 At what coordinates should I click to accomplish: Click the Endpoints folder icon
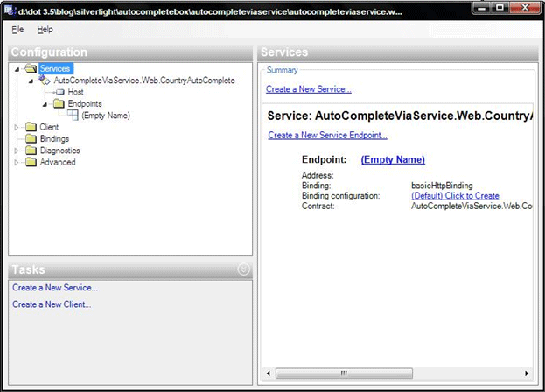pos(59,103)
